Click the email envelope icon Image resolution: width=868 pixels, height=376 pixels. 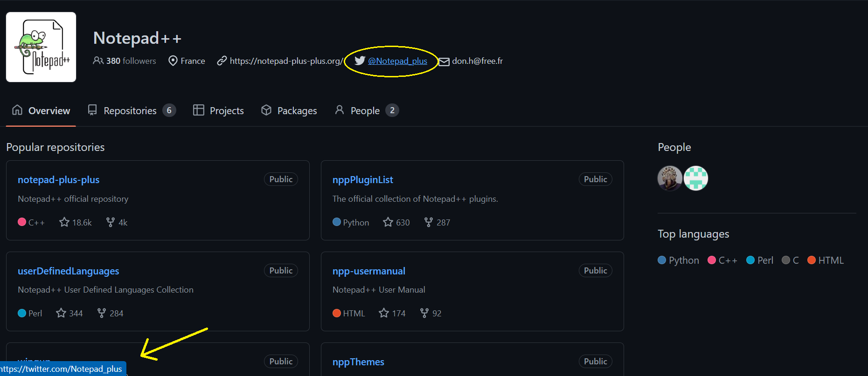(x=444, y=61)
